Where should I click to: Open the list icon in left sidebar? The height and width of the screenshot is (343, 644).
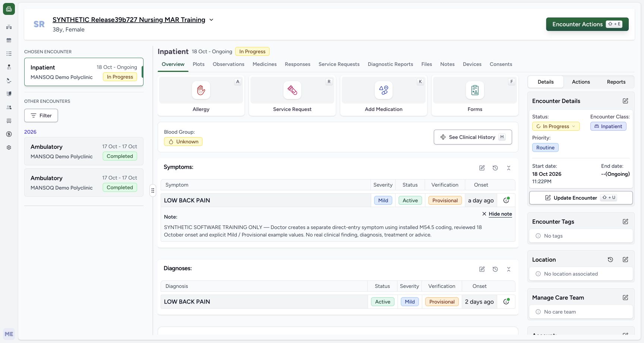pyautogui.click(x=9, y=54)
